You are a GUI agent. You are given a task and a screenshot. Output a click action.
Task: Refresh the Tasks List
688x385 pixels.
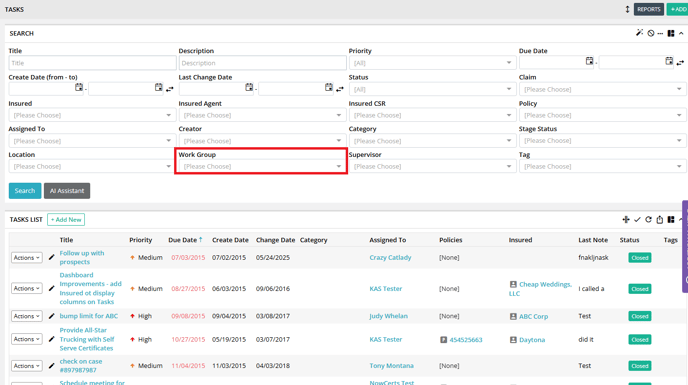[648, 219]
